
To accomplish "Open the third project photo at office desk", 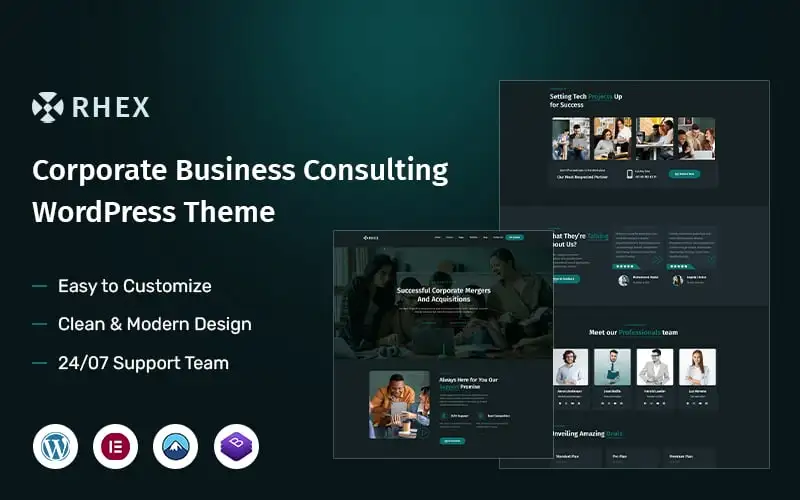I will click(655, 139).
